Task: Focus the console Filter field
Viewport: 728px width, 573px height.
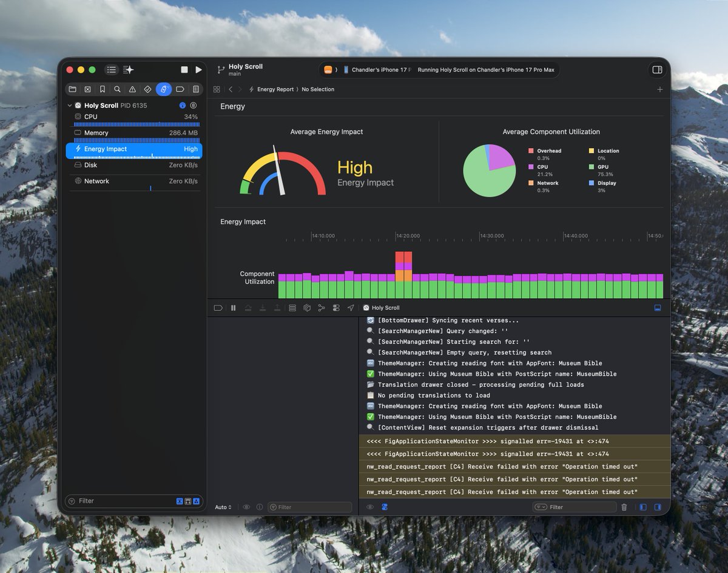Action: 575,507
